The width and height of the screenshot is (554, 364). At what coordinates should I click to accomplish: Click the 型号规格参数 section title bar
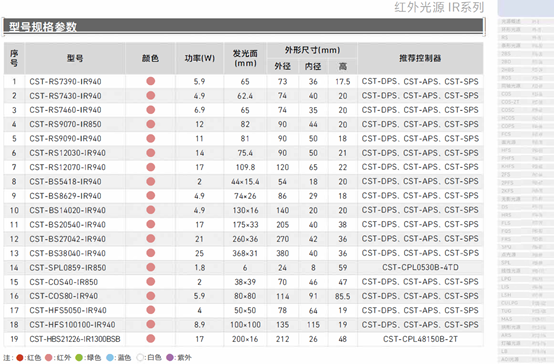[x=243, y=27]
